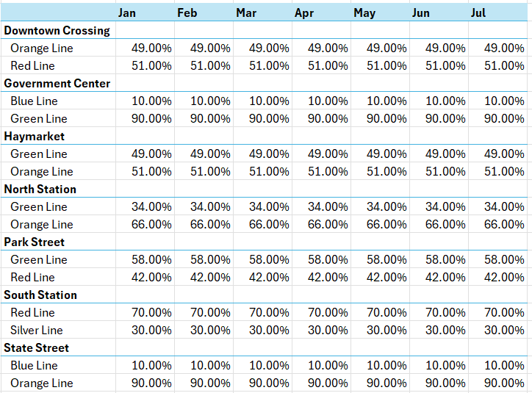Click the State Street group label
Screen dimensions: 532x393
click(36, 347)
